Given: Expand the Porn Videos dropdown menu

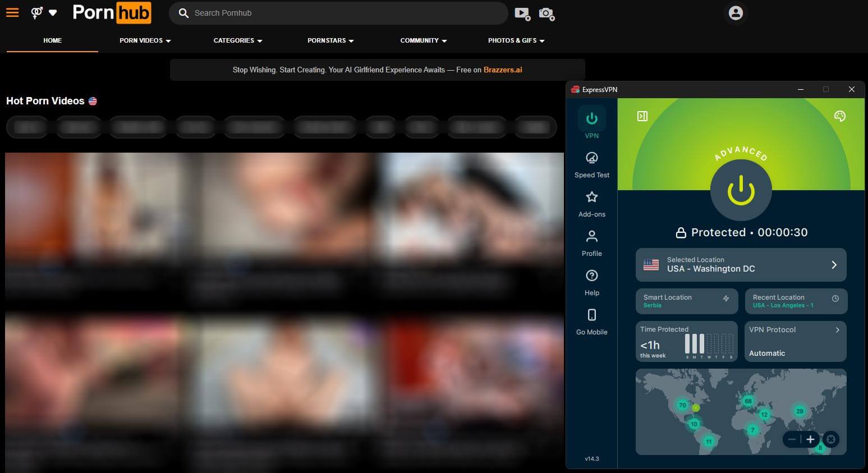Looking at the screenshot, I should 145,40.
